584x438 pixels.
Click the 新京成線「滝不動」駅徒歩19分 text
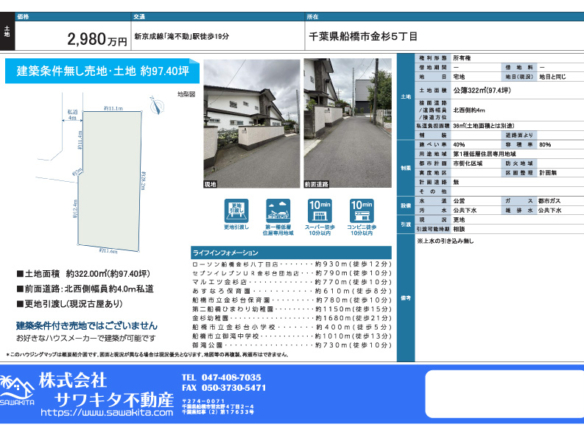182,36
